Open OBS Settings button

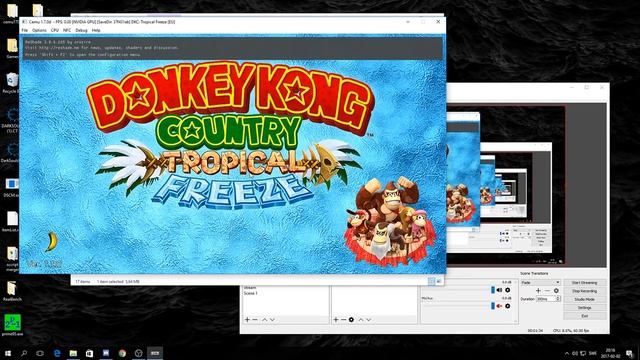(584, 308)
